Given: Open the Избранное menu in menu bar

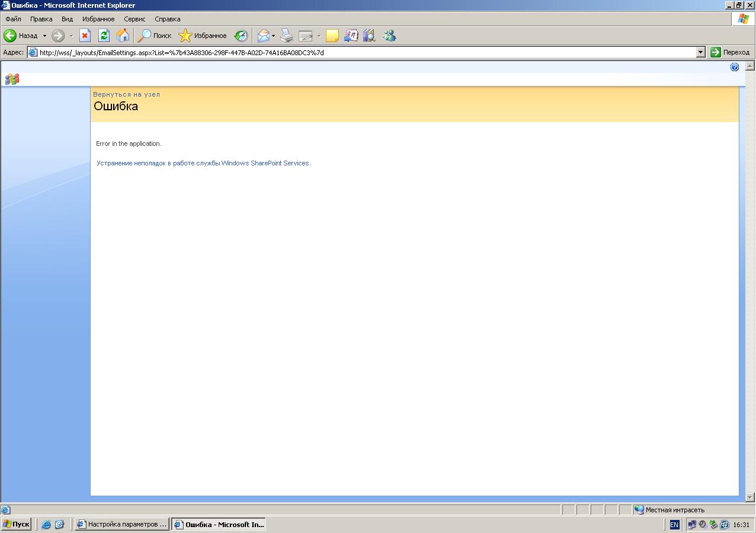Looking at the screenshot, I should point(98,19).
